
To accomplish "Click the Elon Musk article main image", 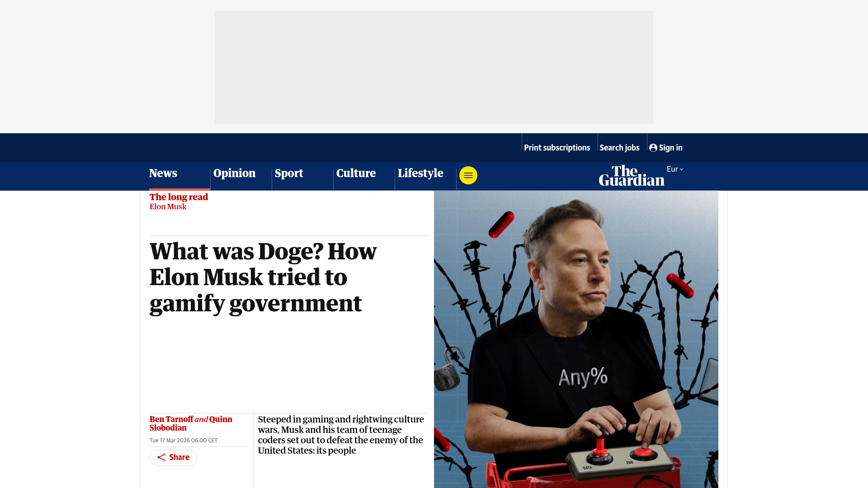I will pos(576,339).
